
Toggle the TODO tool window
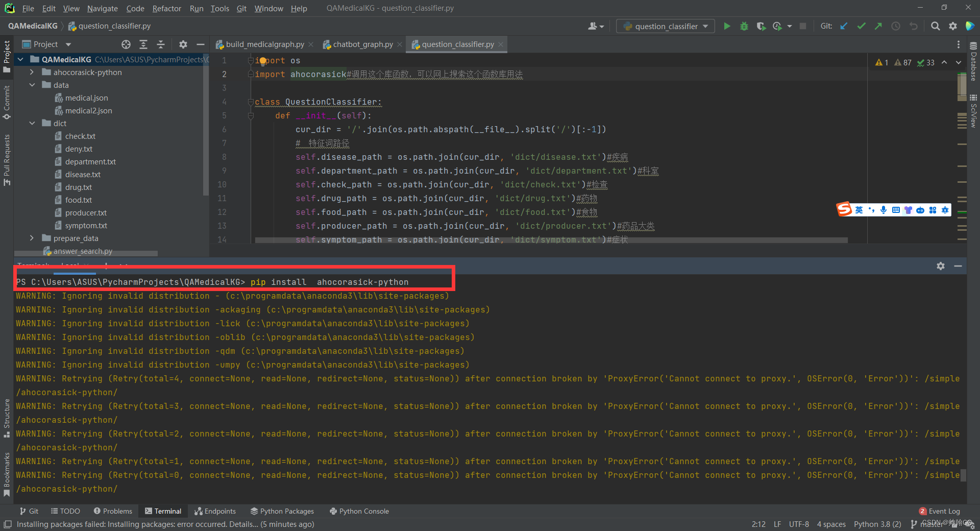click(65, 511)
